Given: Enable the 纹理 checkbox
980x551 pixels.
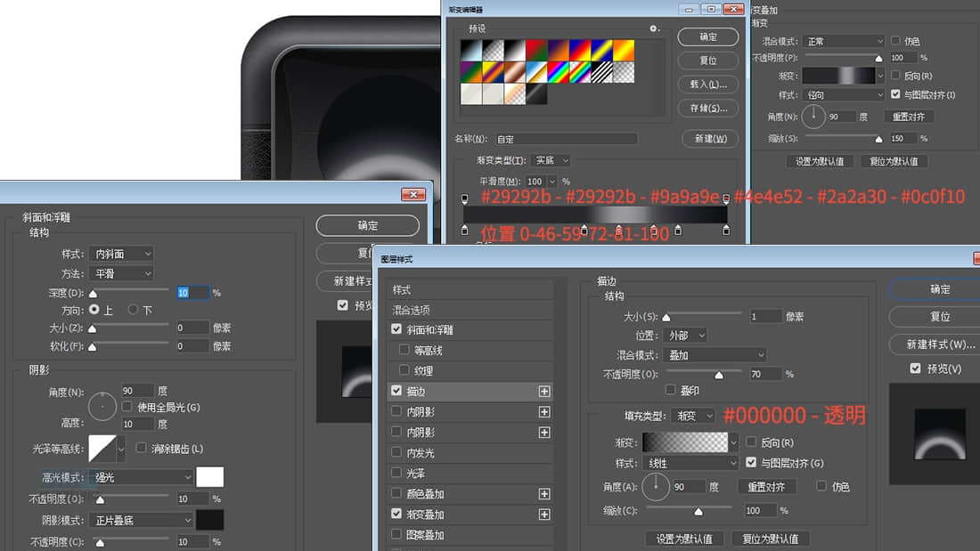Looking at the screenshot, I should [x=404, y=370].
